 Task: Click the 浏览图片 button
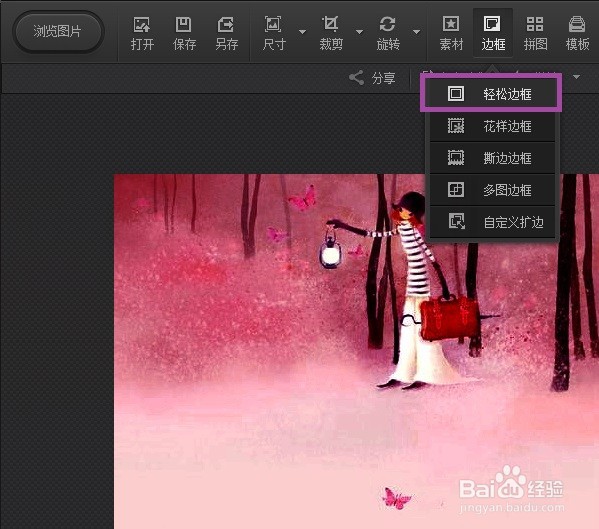click(58, 32)
